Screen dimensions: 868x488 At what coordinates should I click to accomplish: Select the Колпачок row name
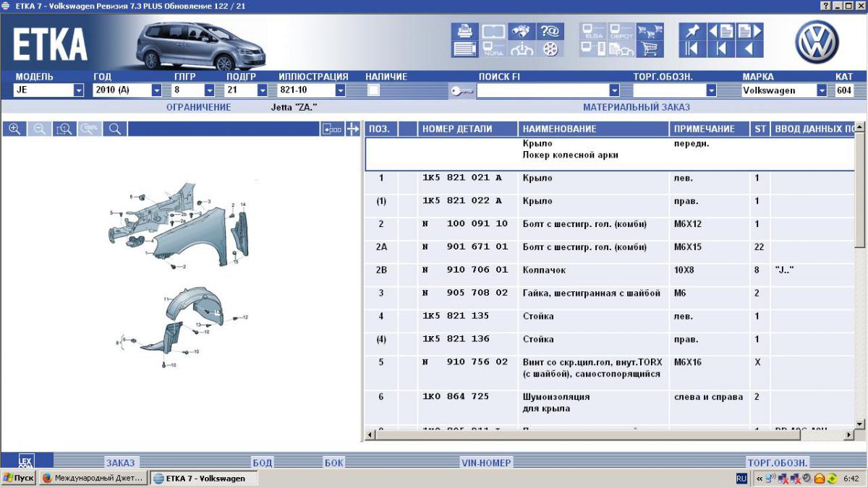point(544,270)
